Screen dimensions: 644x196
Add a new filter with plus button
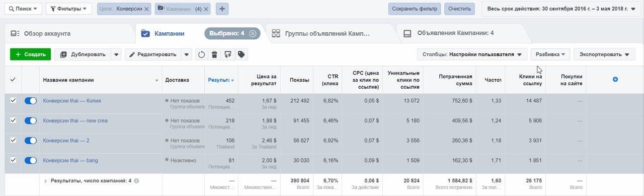pos(222,9)
